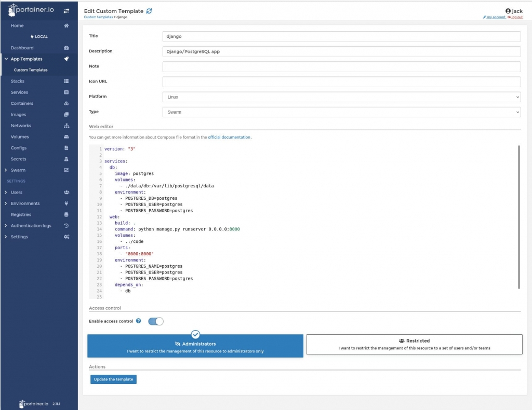
Task: Click the my account link
Action: point(496,17)
